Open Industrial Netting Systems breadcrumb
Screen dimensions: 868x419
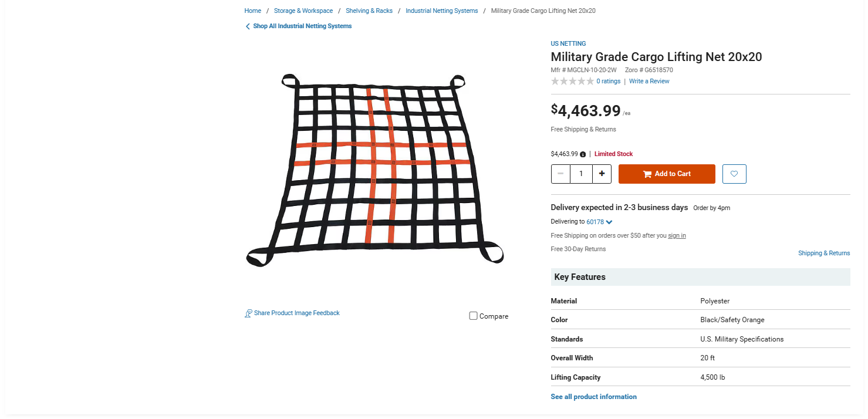point(441,11)
